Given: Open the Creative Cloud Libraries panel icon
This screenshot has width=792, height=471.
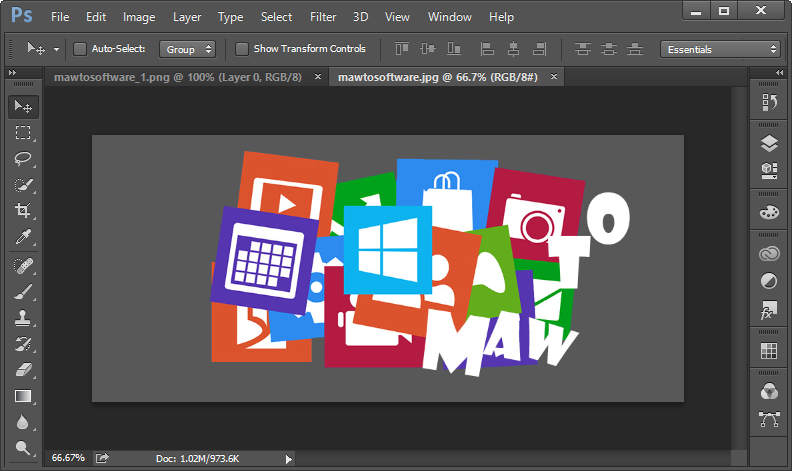Looking at the screenshot, I should click(769, 253).
